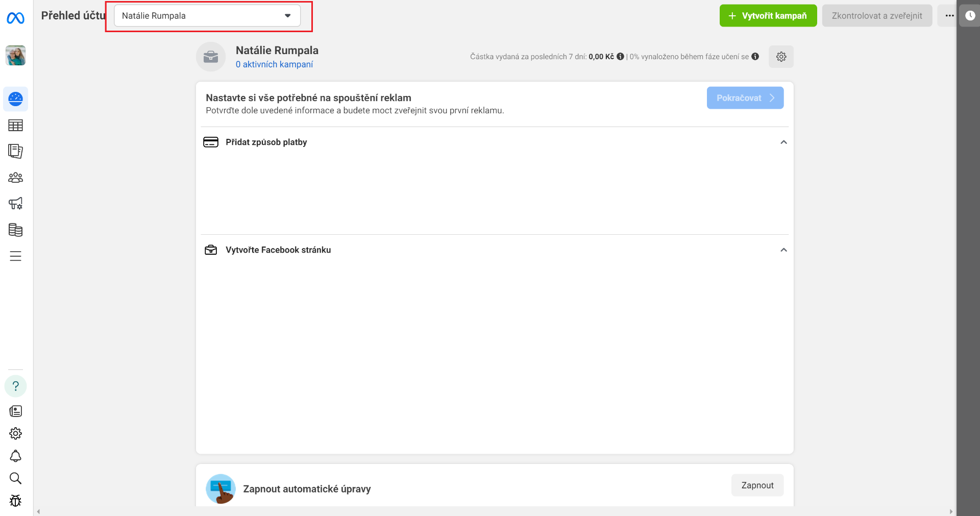
Task: Open the Natálie Rumpala account dropdown
Action: 207,16
